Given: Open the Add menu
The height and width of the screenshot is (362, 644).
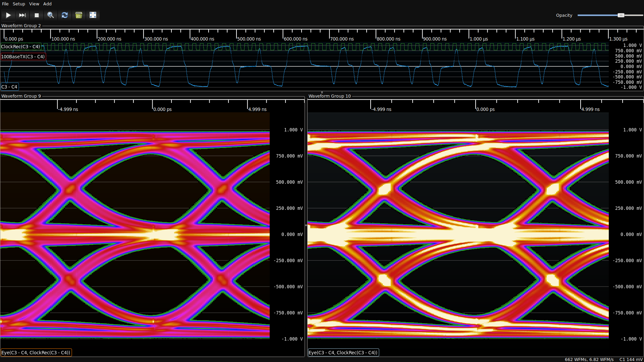Looking at the screenshot, I should 47,4.
